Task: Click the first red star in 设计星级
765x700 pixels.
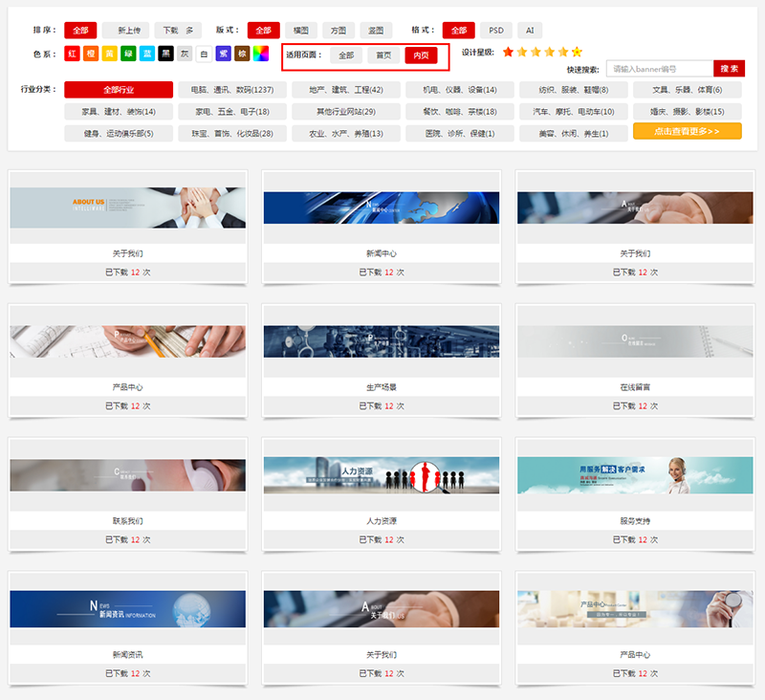Action: [508, 53]
